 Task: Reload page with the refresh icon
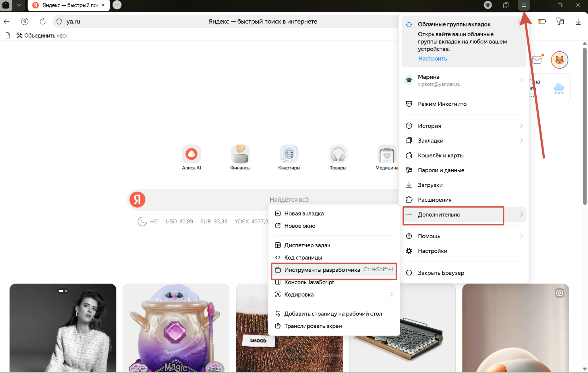pos(42,21)
